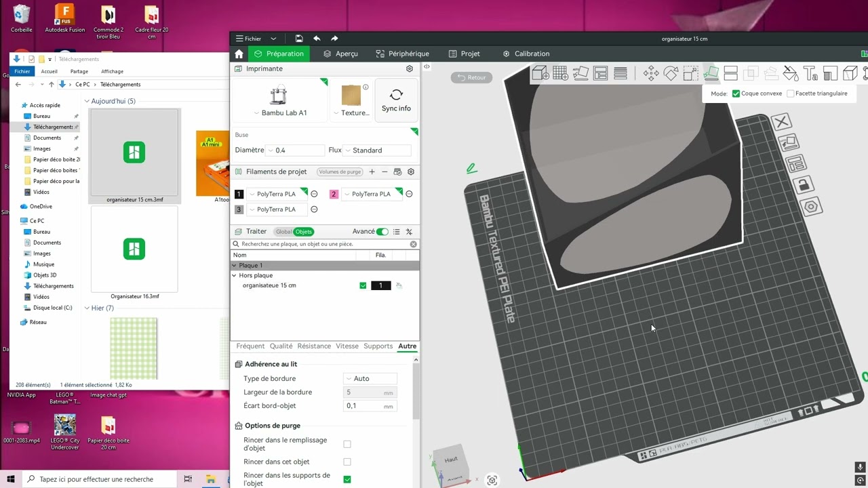Select the Lay on face tool
This screenshot has height=488, width=868.
711,73
